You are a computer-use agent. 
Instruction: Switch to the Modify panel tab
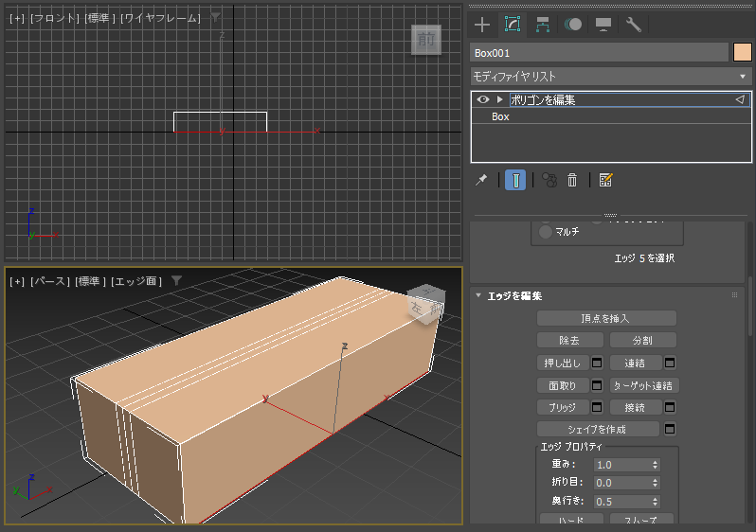click(512, 25)
